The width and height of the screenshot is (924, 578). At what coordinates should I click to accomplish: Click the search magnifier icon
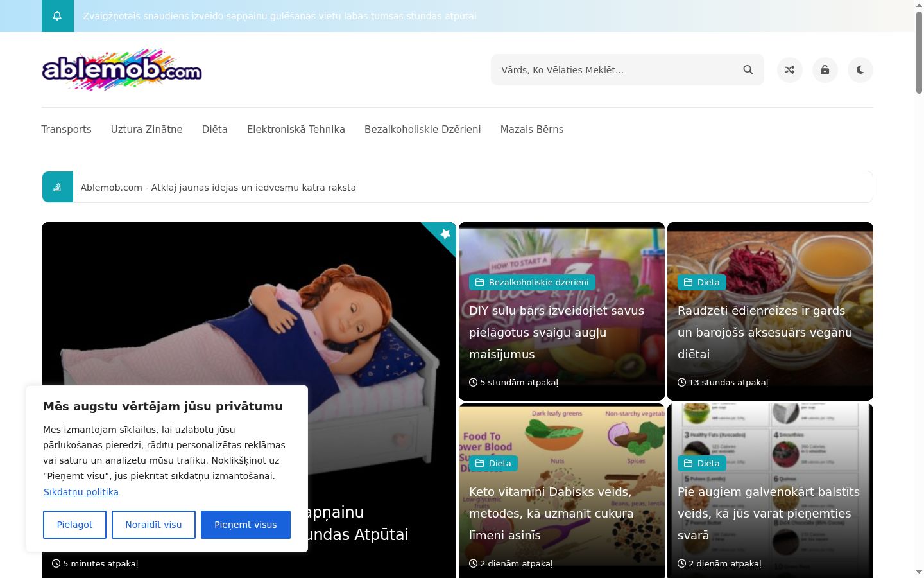coord(748,70)
